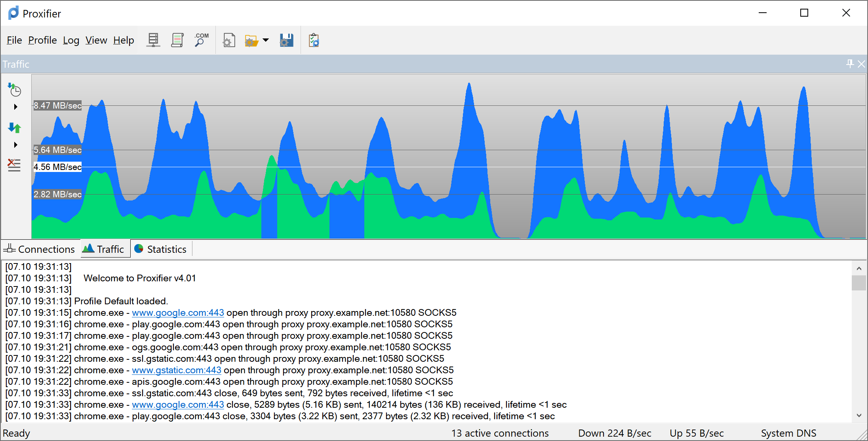Toggle the traffic panel close button

click(861, 63)
